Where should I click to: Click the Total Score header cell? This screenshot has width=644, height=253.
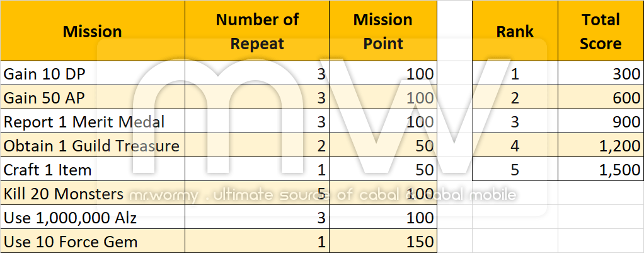(x=601, y=31)
